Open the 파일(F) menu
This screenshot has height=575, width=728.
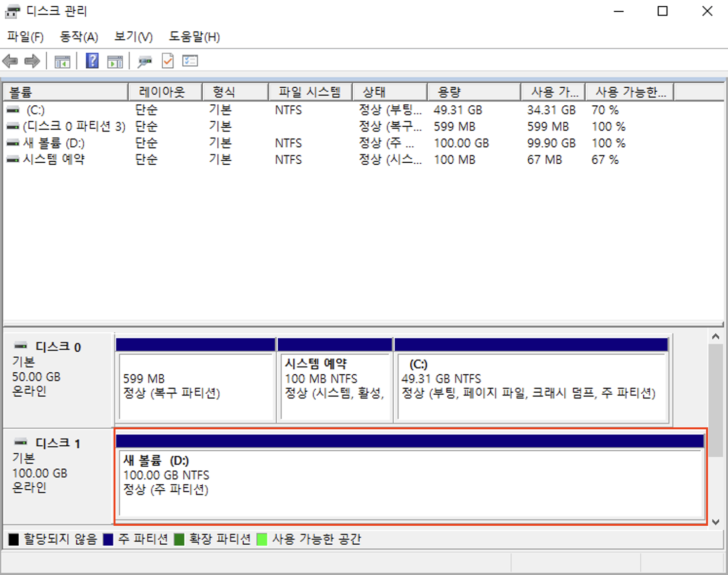tap(25, 37)
